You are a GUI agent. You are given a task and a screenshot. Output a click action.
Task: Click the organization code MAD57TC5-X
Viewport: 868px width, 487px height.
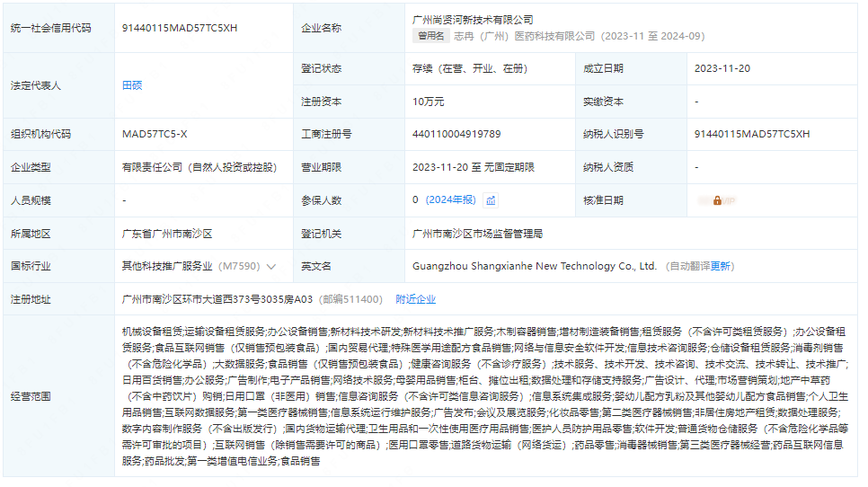155,134
